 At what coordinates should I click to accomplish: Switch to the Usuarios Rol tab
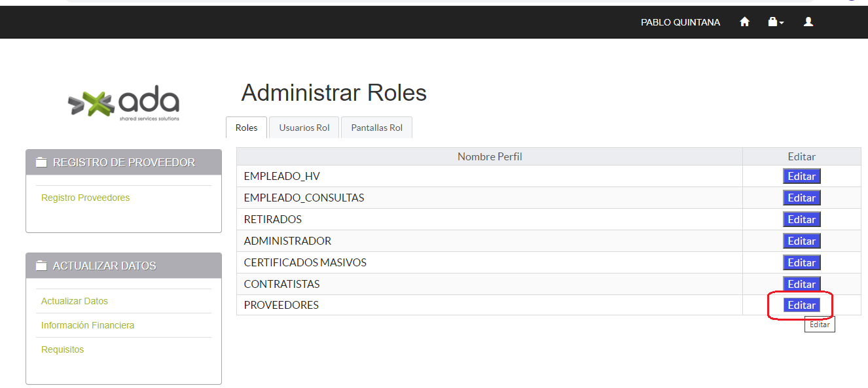click(x=304, y=128)
